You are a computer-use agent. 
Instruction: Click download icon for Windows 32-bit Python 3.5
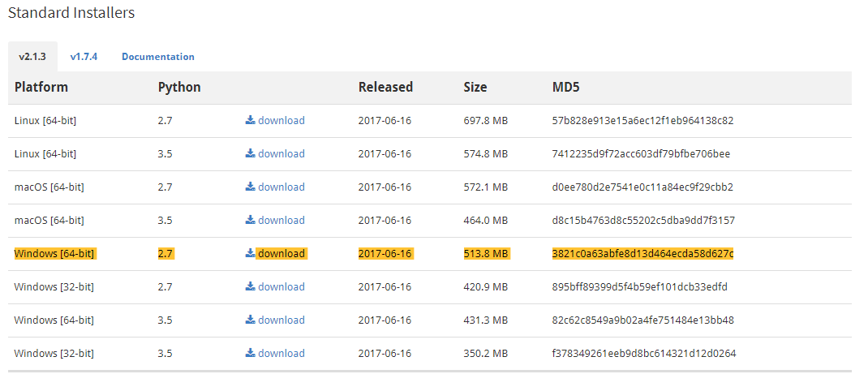(250, 353)
